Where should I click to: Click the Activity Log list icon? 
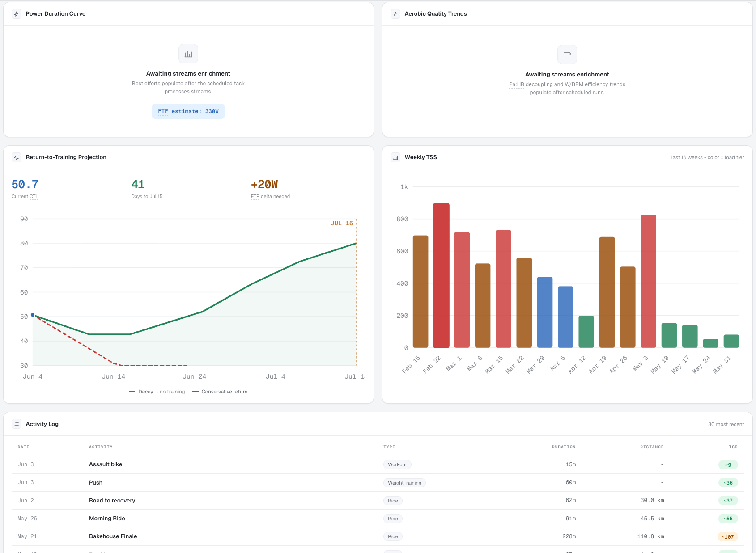click(17, 424)
